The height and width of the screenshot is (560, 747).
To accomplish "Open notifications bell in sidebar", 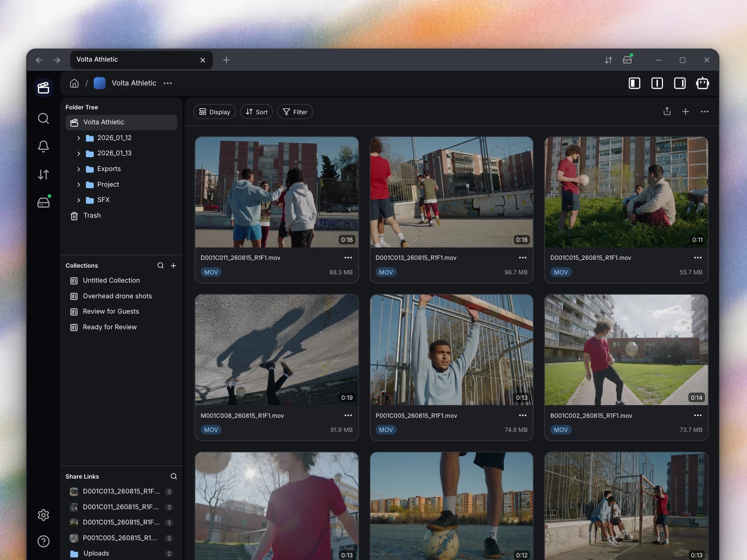I will [43, 146].
